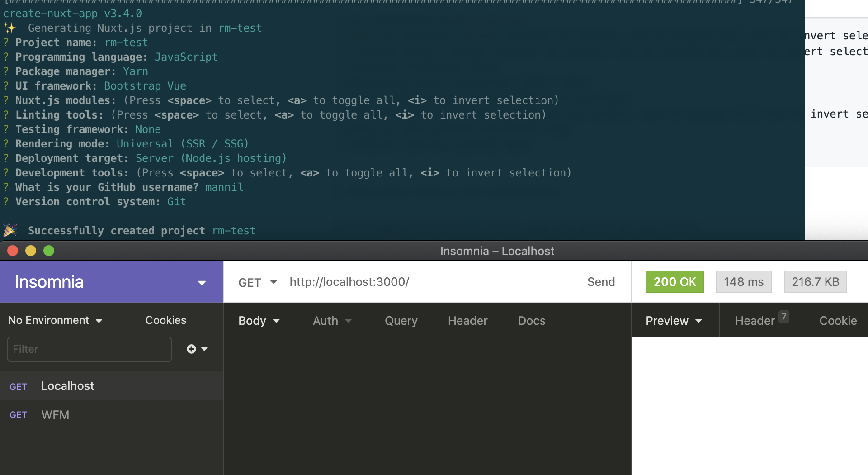Switch to the Docs tab

[532, 321]
